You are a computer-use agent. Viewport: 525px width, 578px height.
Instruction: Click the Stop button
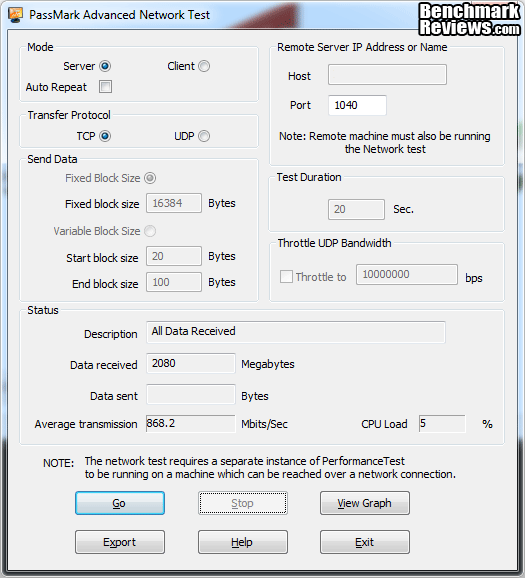pyautogui.click(x=243, y=503)
